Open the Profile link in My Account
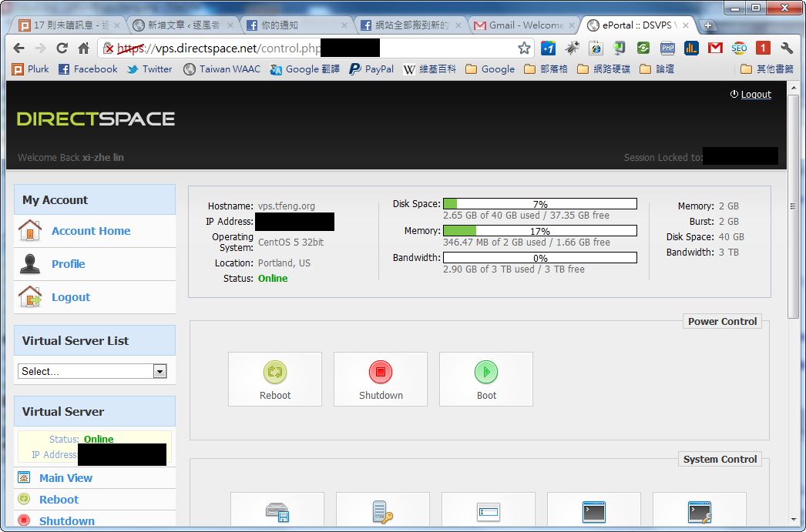806x532 pixels. click(x=69, y=264)
